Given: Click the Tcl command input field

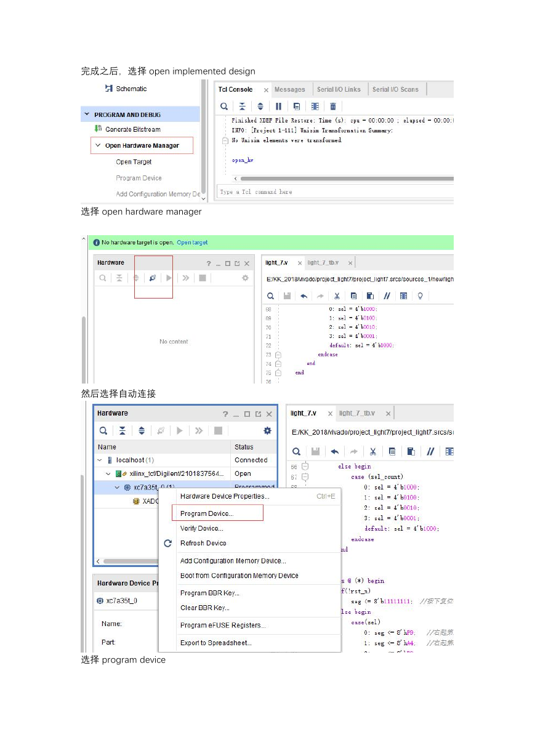Looking at the screenshot, I should coord(336,192).
